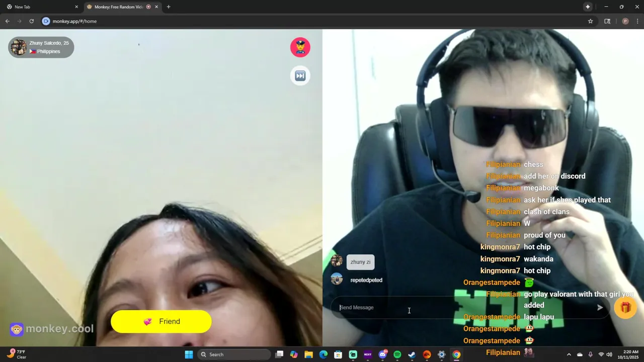Open the EA app on the taskbar
The image size is (644, 362).
point(427,354)
